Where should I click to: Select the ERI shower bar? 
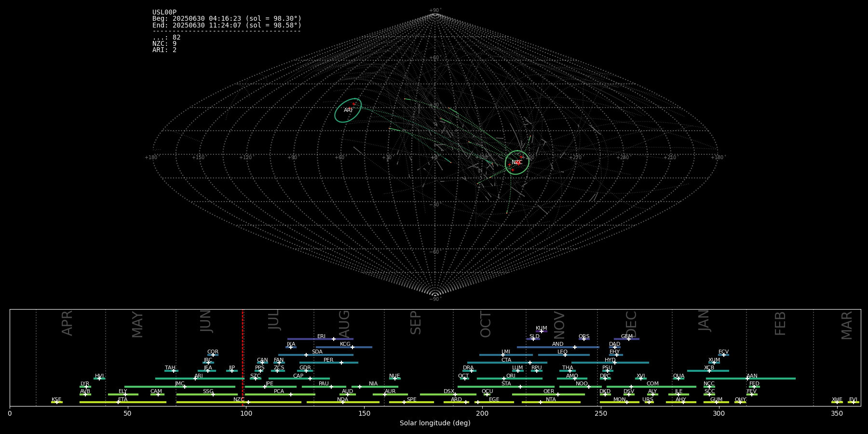pyautogui.click(x=320, y=339)
